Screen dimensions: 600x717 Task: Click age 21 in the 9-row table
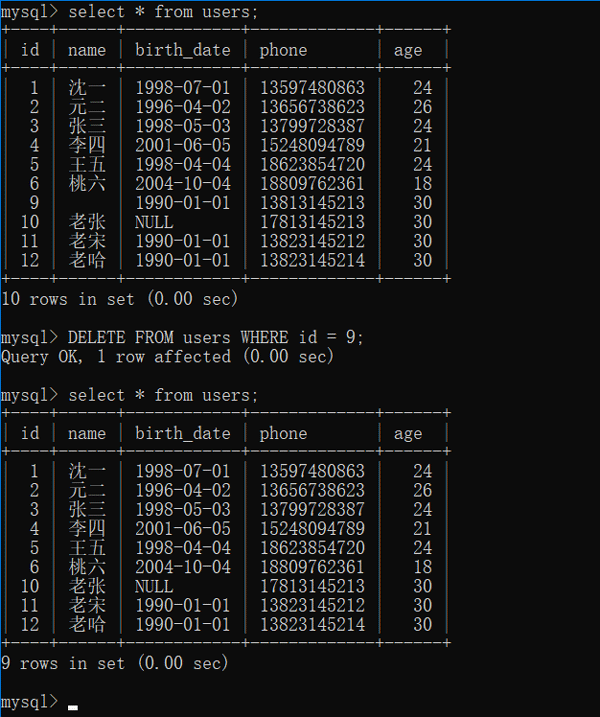423,529
